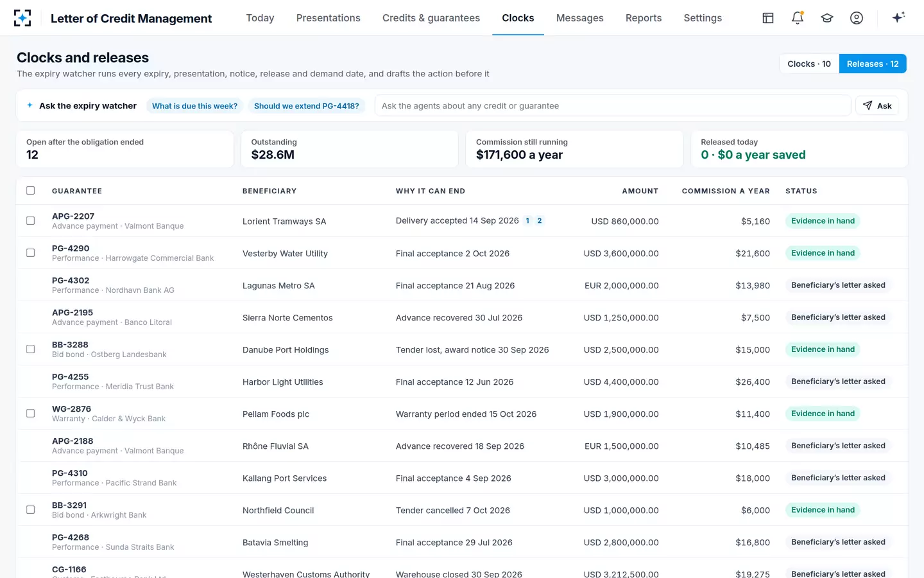Open the Settings tab
The image size is (924, 578).
703,18
